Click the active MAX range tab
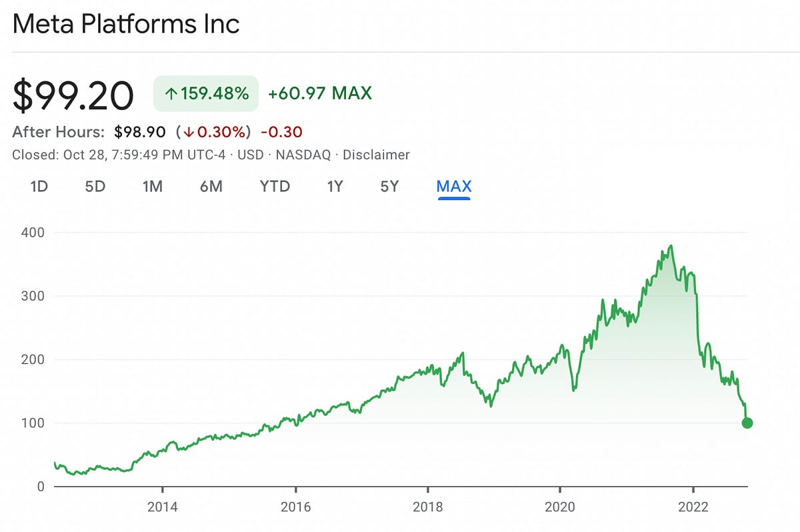This screenshot has height=532, width=800. pyautogui.click(x=453, y=187)
